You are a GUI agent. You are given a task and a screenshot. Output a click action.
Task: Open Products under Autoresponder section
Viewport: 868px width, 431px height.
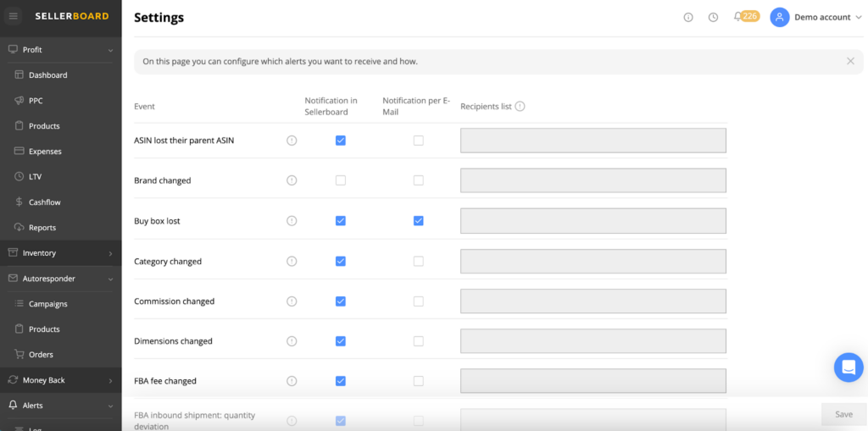click(44, 329)
